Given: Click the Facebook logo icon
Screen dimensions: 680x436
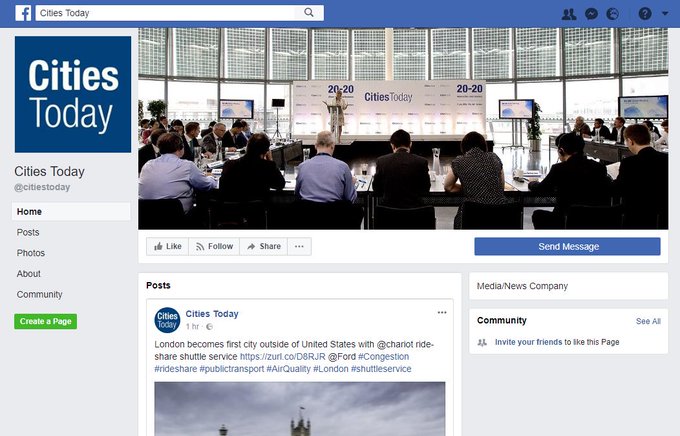Looking at the screenshot, I should coord(23,13).
